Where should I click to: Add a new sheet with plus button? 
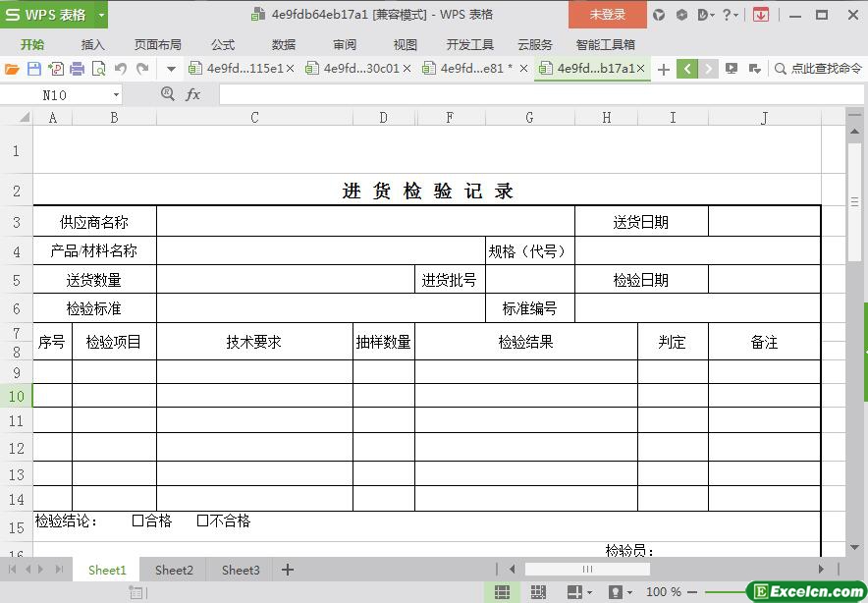[288, 570]
